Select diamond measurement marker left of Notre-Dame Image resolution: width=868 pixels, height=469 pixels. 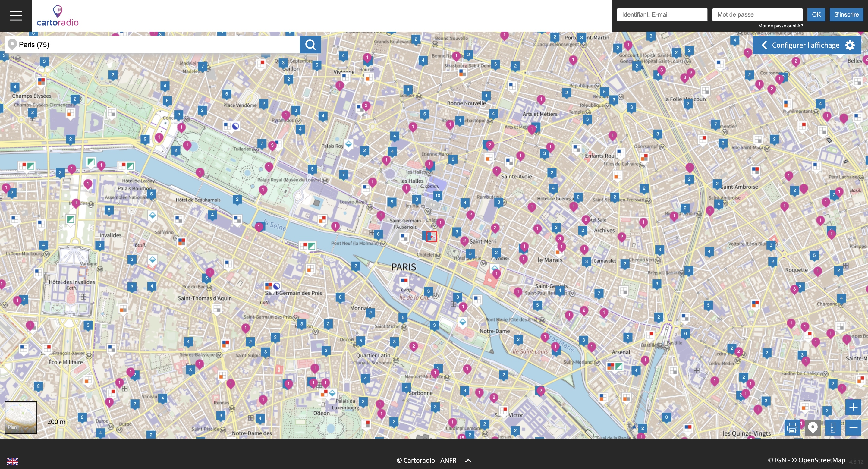point(463,322)
